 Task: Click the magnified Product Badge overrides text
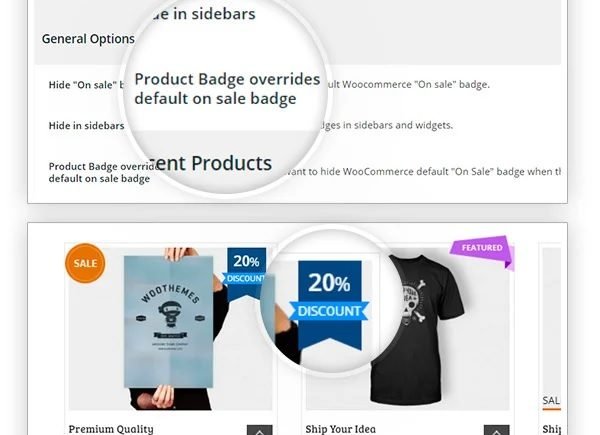[227, 89]
